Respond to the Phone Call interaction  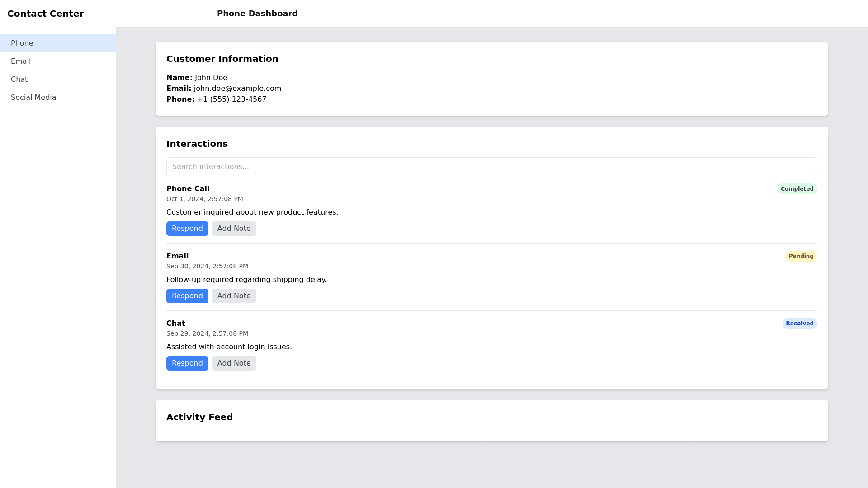point(187,229)
